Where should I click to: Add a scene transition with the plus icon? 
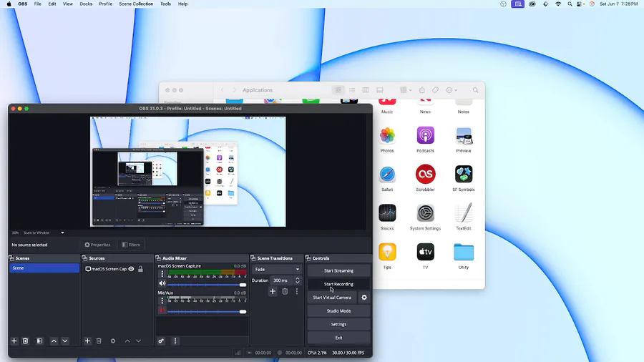273,291
